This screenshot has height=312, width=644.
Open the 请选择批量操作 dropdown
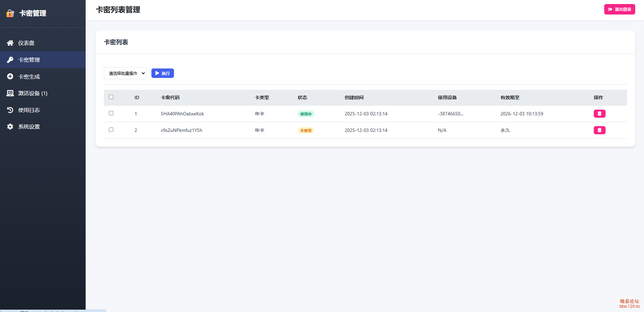(125, 73)
